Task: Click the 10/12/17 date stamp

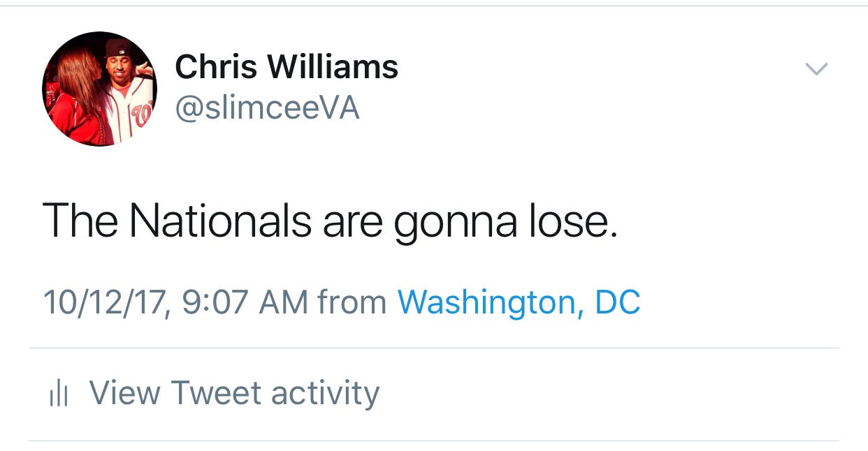Action: click(105, 303)
